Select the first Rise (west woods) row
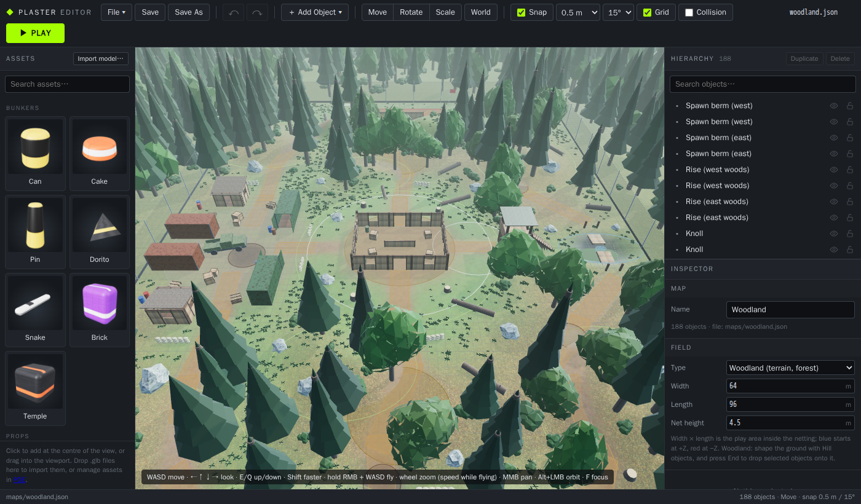The width and height of the screenshot is (861, 504). (x=763, y=170)
